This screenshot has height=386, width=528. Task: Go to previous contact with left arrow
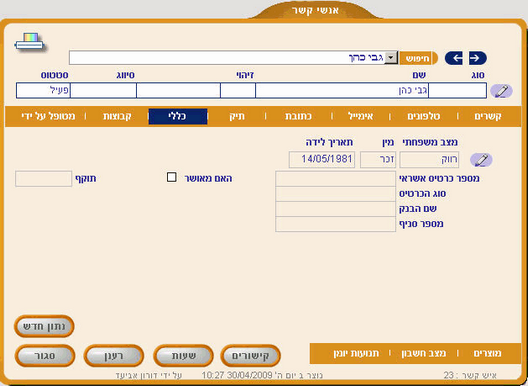coord(454,58)
